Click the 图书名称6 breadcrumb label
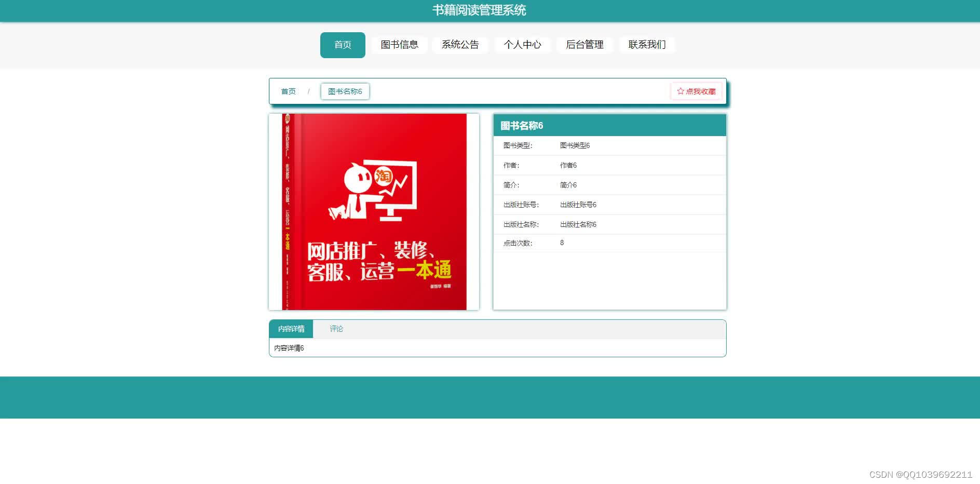The height and width of the screenshot is (484, 980). (x=345, y=91)
